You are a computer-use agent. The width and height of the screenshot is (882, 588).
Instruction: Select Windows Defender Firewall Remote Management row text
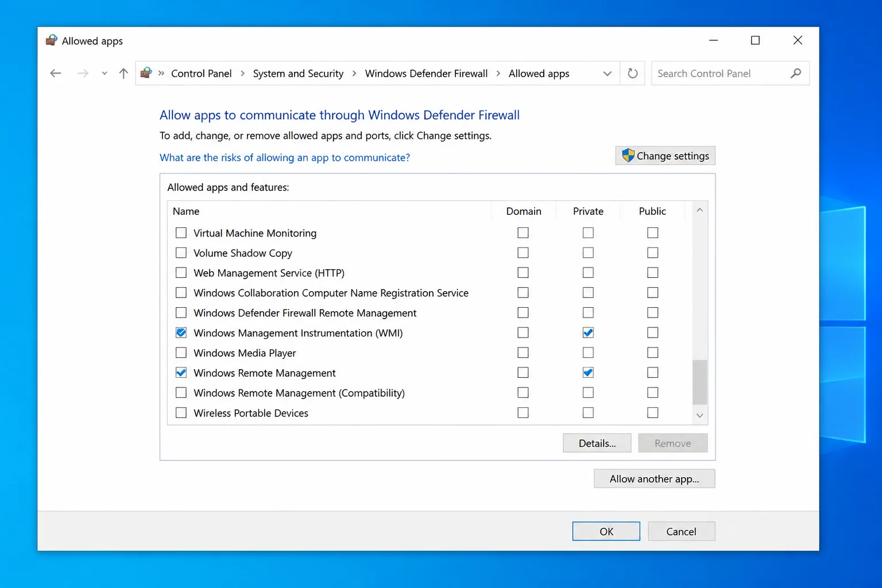point(305,313)
